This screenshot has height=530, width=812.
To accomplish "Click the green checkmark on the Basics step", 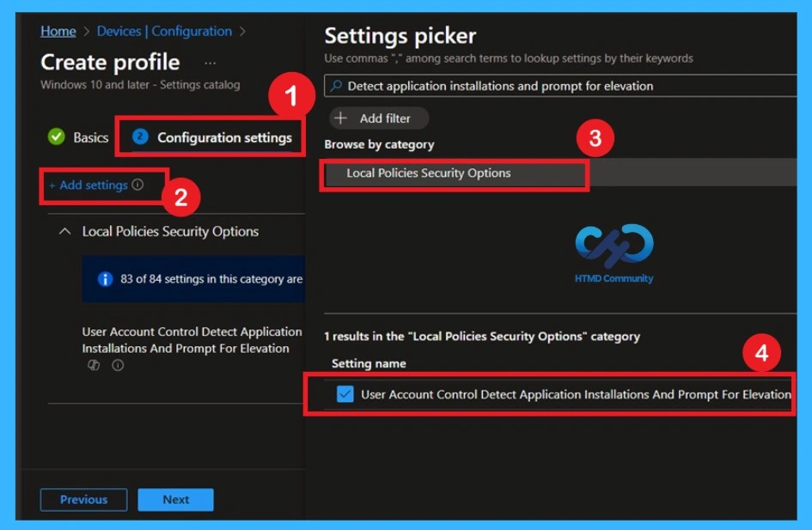I will [x=57, y=137].
